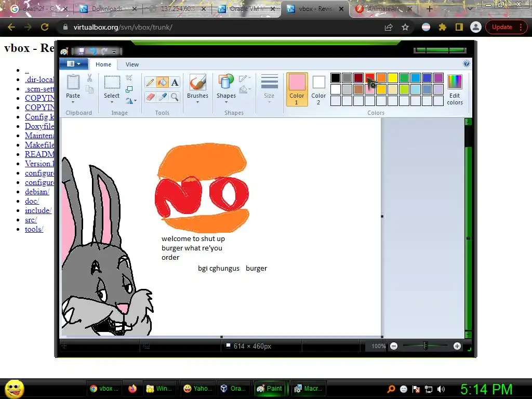This screenshot has width=532, height=399.
Task: Click the Copy icon in Clipboard group
Action: click(89, 89)
